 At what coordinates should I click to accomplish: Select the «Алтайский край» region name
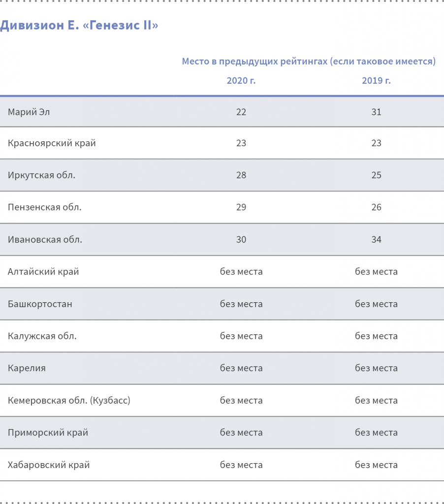pyautogui.click(x=43, y=272)
